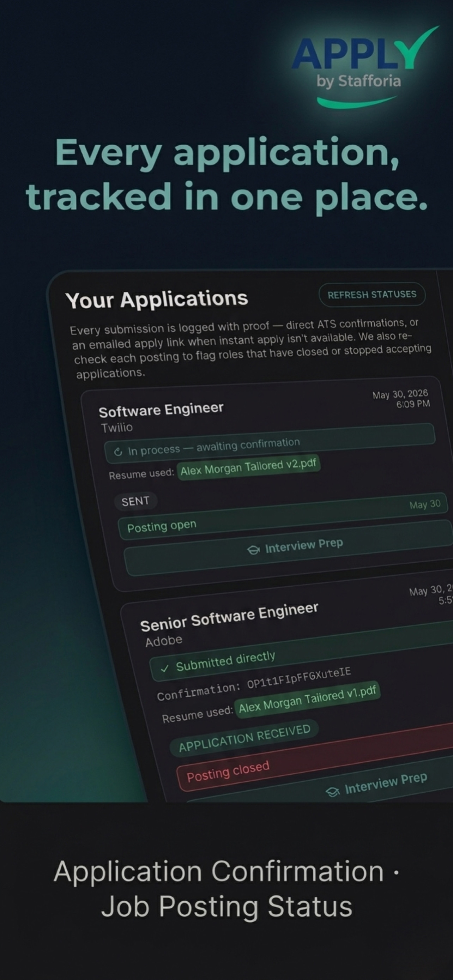Click the spinner icon beside In process
This screenshot has height=980, width=453.
(118, 452)
